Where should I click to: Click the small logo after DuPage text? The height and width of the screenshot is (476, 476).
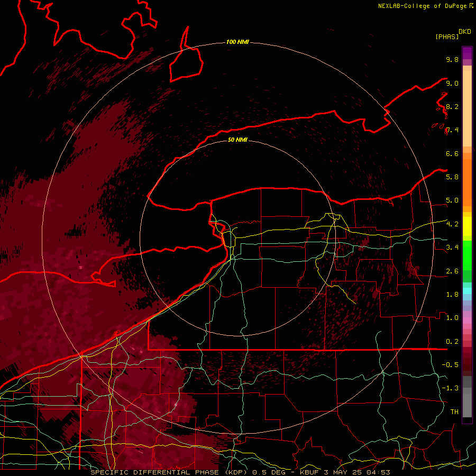tap(471, 6)
